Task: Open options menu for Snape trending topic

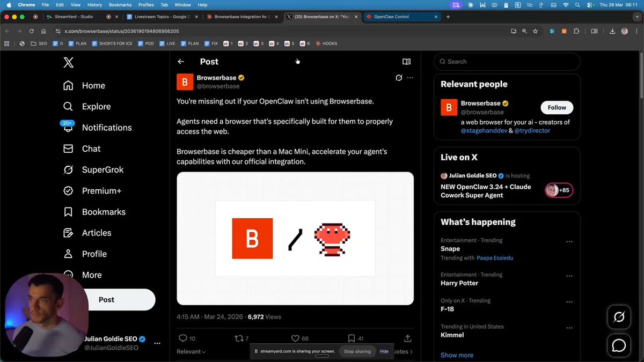Action: (x=569, y=241)
